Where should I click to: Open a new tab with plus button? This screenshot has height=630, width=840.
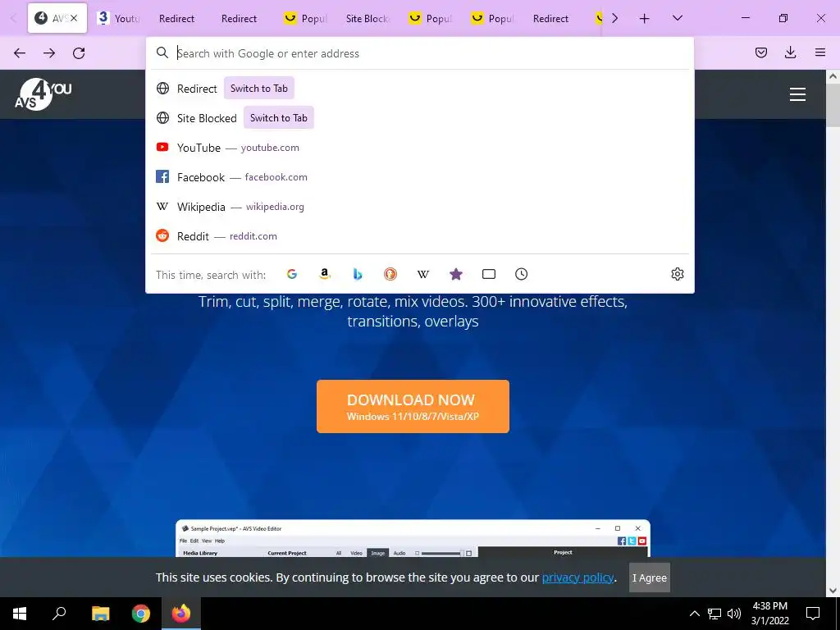point(645,19)
